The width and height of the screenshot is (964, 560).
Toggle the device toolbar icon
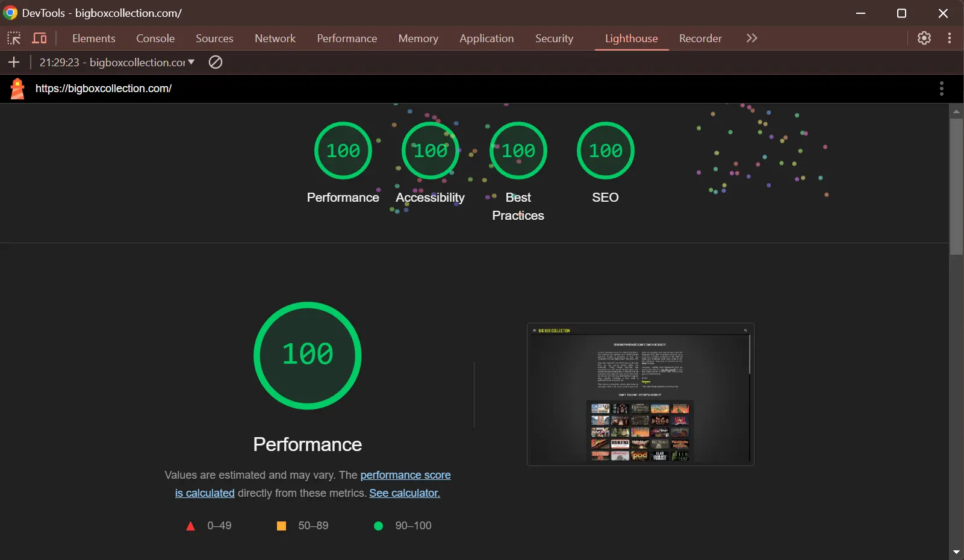(x=40, y=39)
